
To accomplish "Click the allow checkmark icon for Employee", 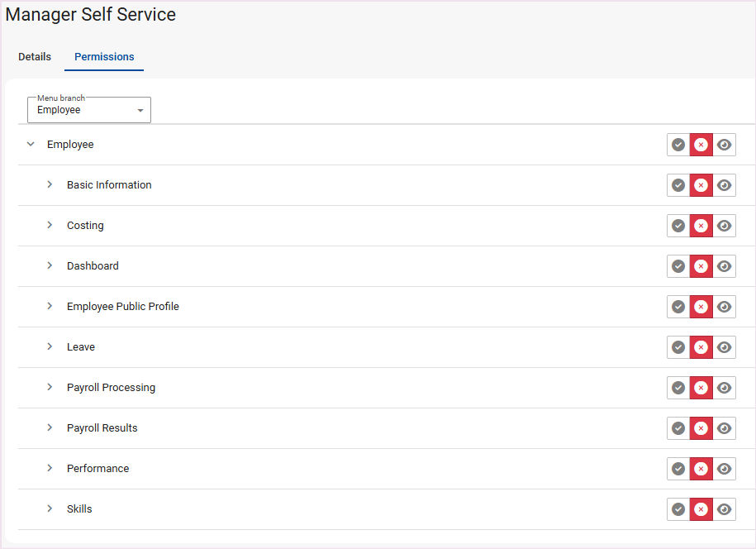I will (678, 145).
